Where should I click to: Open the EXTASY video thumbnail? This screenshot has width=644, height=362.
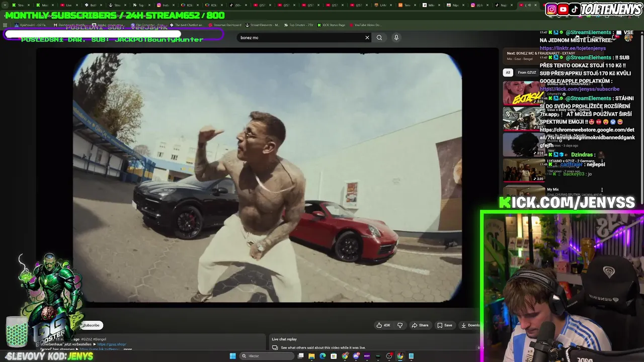(524, 93)
